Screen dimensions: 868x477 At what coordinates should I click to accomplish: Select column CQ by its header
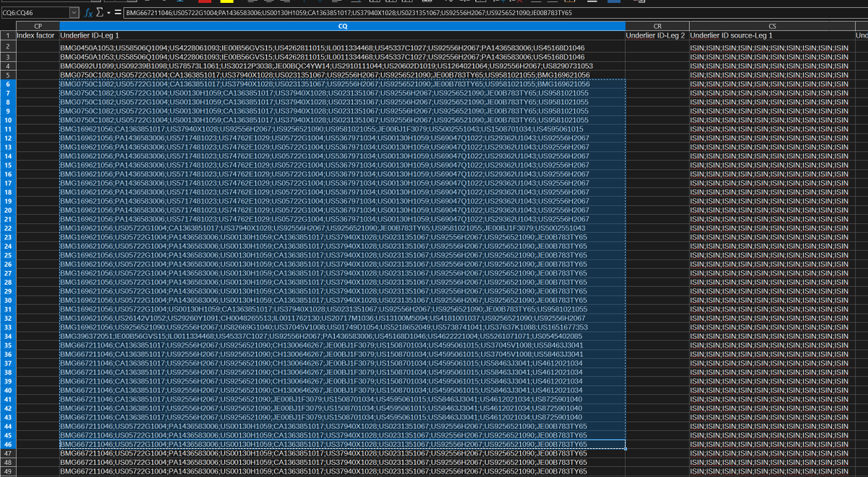coord(341,26)
